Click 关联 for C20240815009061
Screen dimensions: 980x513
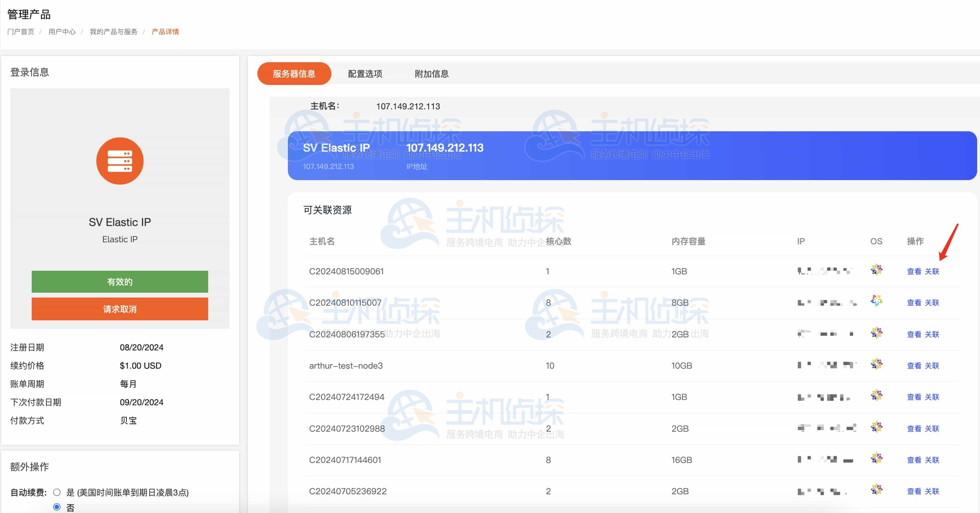point(933,271)
